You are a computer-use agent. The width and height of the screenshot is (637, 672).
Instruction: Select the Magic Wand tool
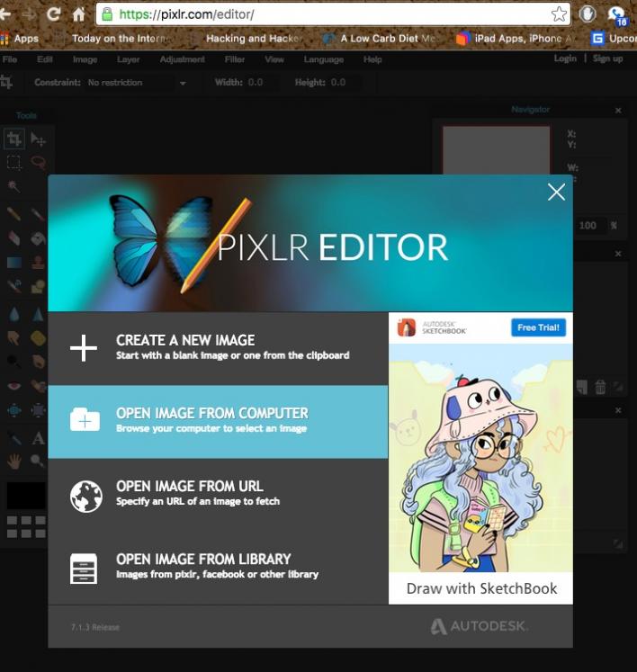[13, 186]
